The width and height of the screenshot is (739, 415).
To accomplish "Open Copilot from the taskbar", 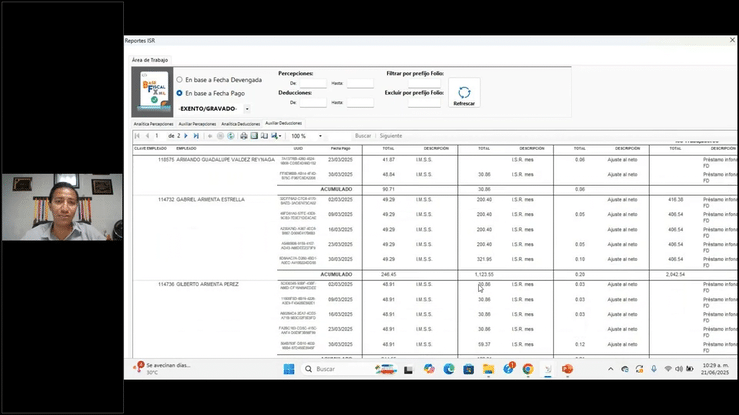I will coord(429,369).
